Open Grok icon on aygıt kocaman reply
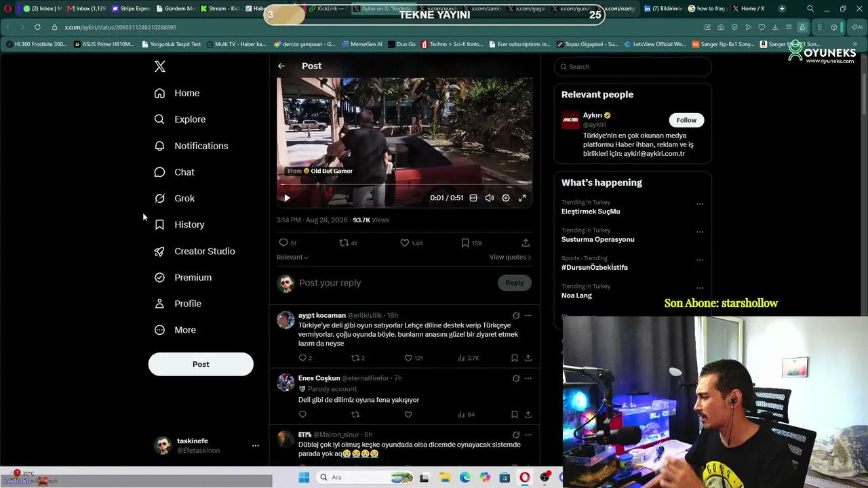Image resolution: width=868 pixels, height=488 pixels. click(x=516, y=315)
